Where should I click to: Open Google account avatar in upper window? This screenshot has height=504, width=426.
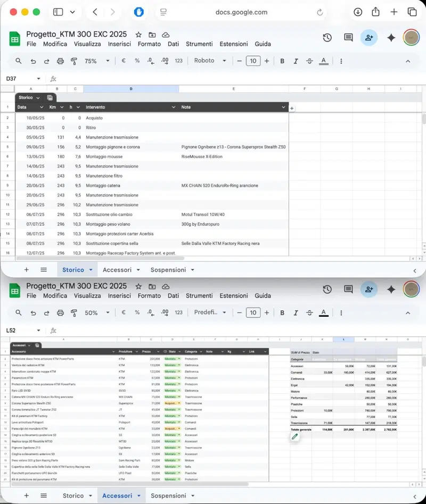click(412, 38)
